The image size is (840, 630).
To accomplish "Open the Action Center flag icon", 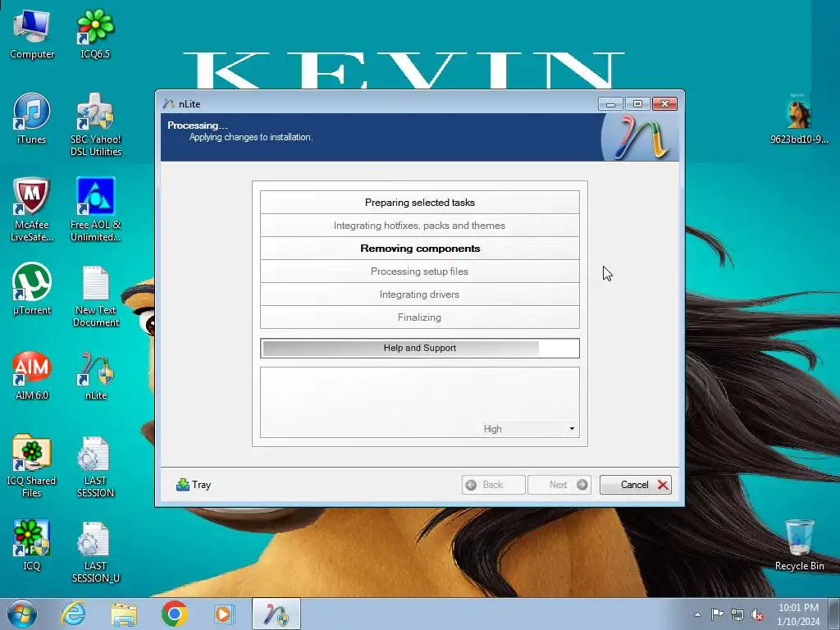I will [717, 614].
